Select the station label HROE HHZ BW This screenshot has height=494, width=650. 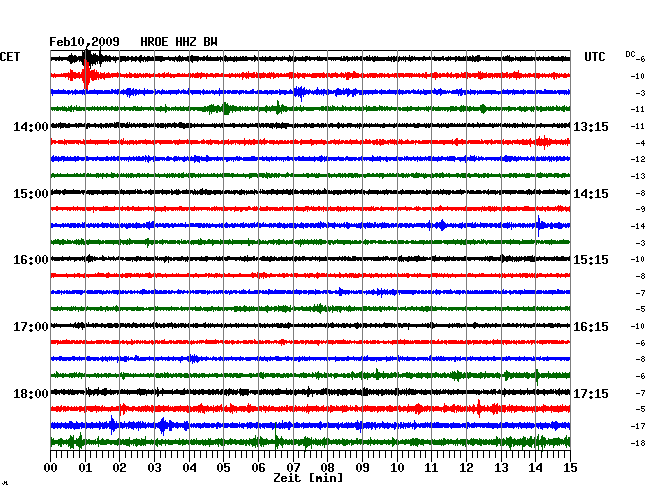point(179,42)
